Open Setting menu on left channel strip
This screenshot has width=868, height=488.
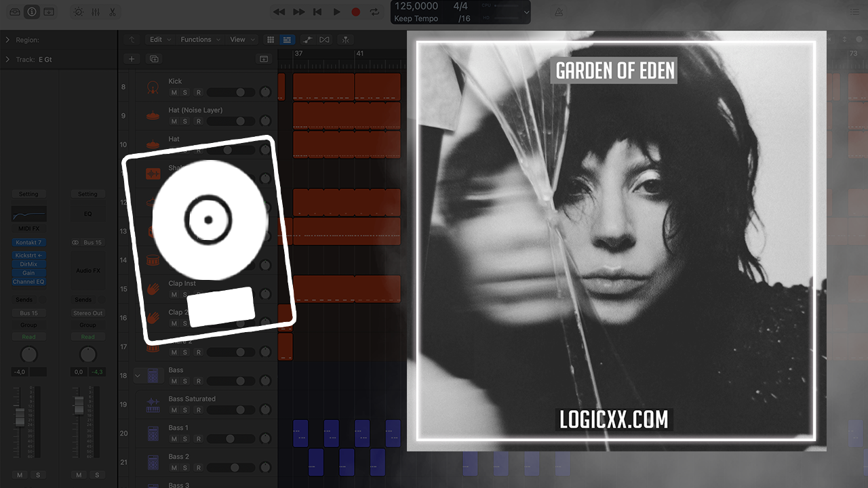tap(28, 194)
